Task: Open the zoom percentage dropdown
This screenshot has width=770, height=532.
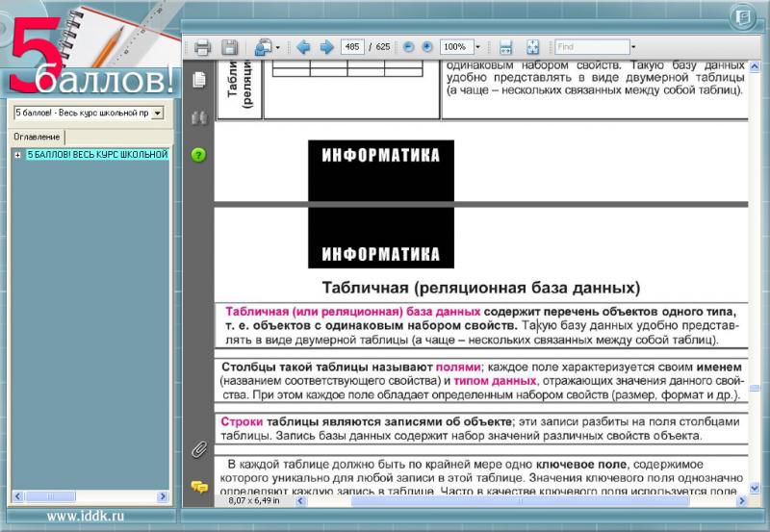Action: click(x=477, y=47)
